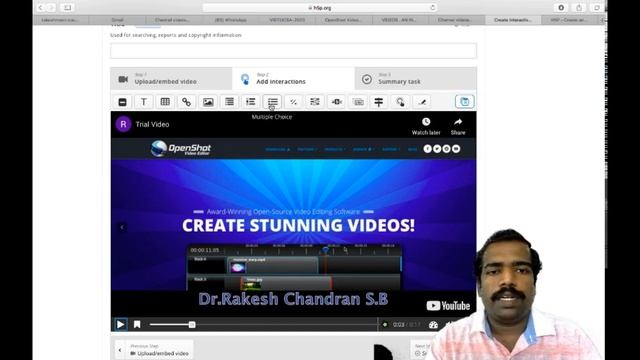
Task: Switch to the H5P - Create browser tab
Action: (569, 20)
